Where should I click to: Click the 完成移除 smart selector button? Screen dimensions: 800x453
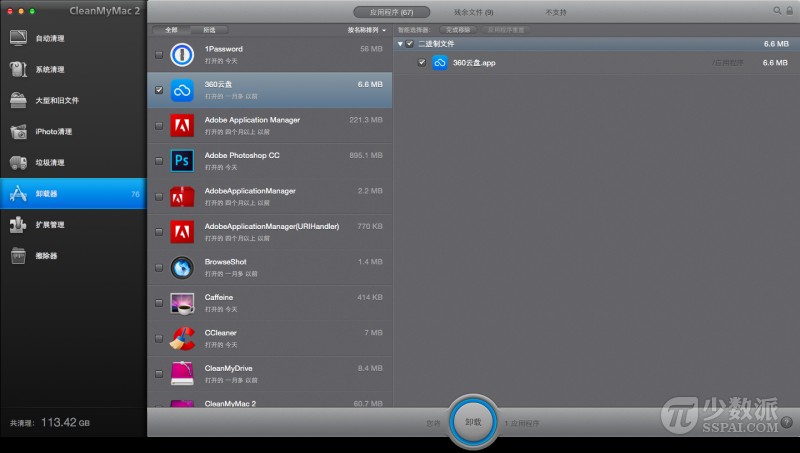(x=458, y=30)
